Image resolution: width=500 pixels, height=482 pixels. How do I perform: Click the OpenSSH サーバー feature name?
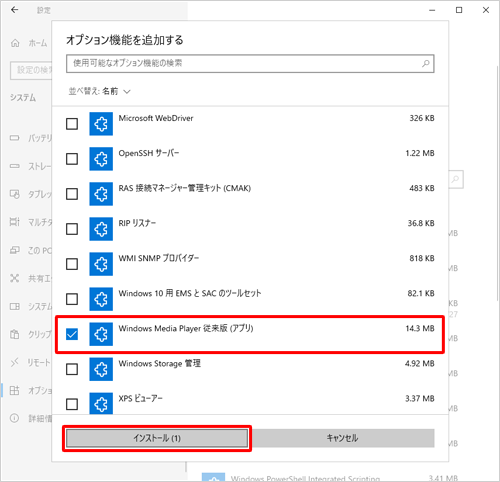tap(149, 153)
